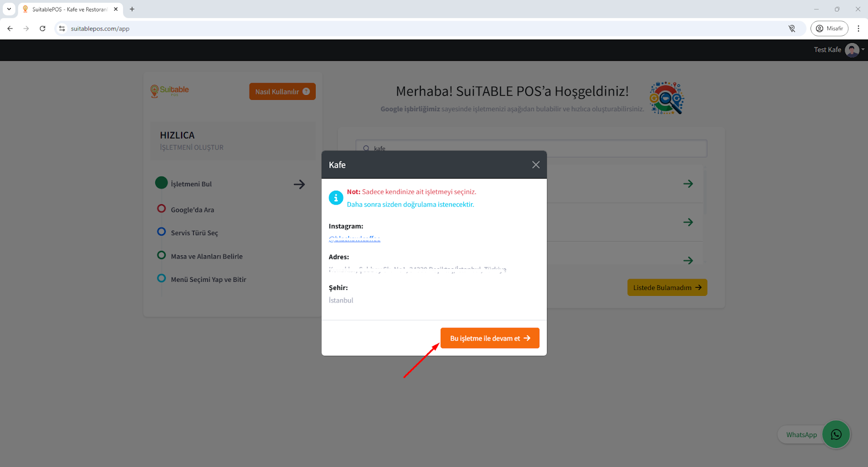The width and height of the screenshot is (868, 467).
Task: Click the site information icon in address bar
Action: click(x=62, y=29)
